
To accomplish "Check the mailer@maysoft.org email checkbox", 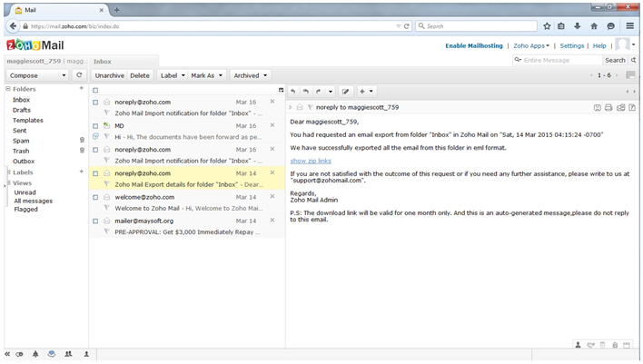I will [95, 221].
